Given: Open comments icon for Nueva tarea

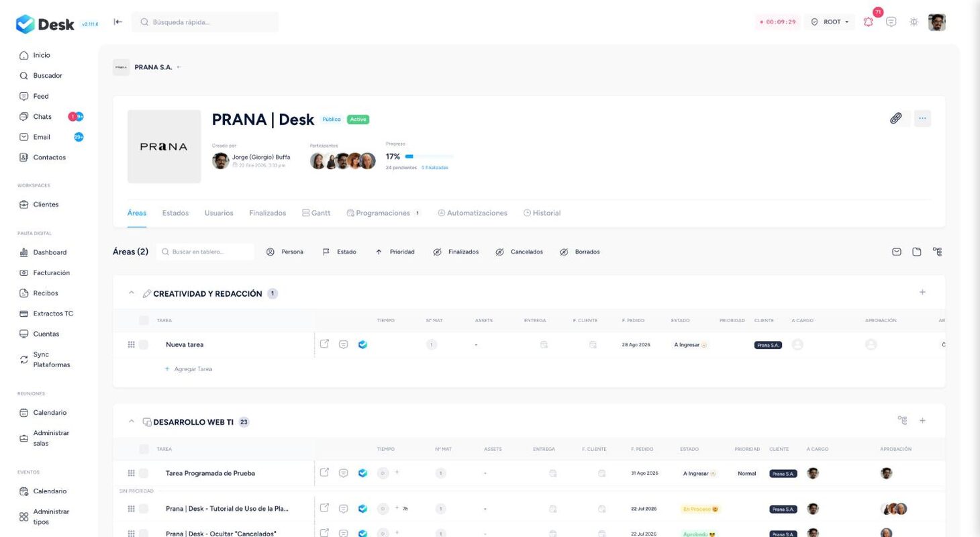Looking at the screenshot, I should click(343, 344).
